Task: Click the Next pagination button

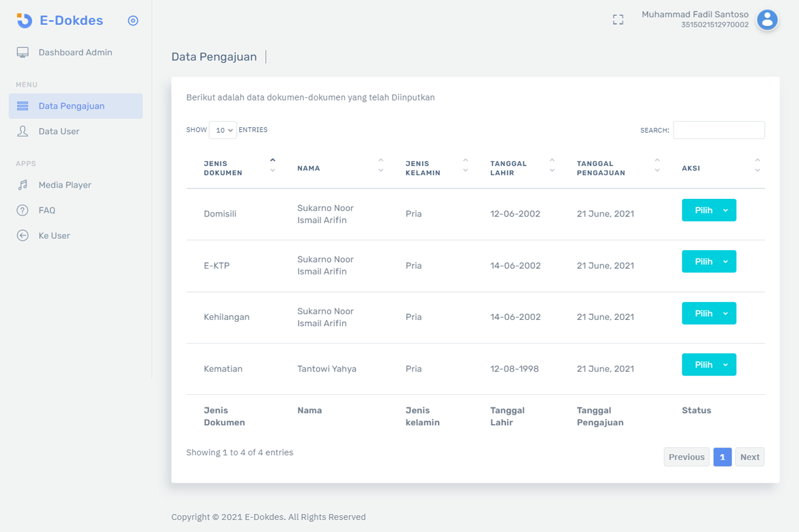Action: (x=749, y=457)
